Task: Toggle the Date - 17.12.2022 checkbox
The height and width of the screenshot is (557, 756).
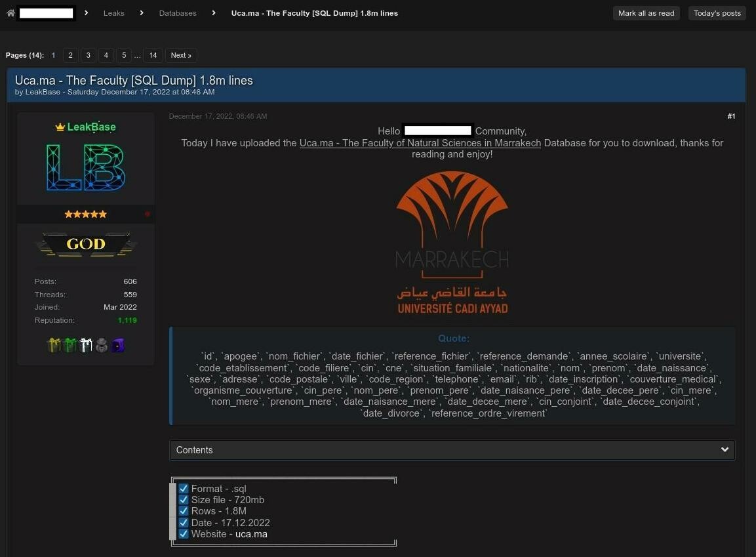Action: point(184,522)
